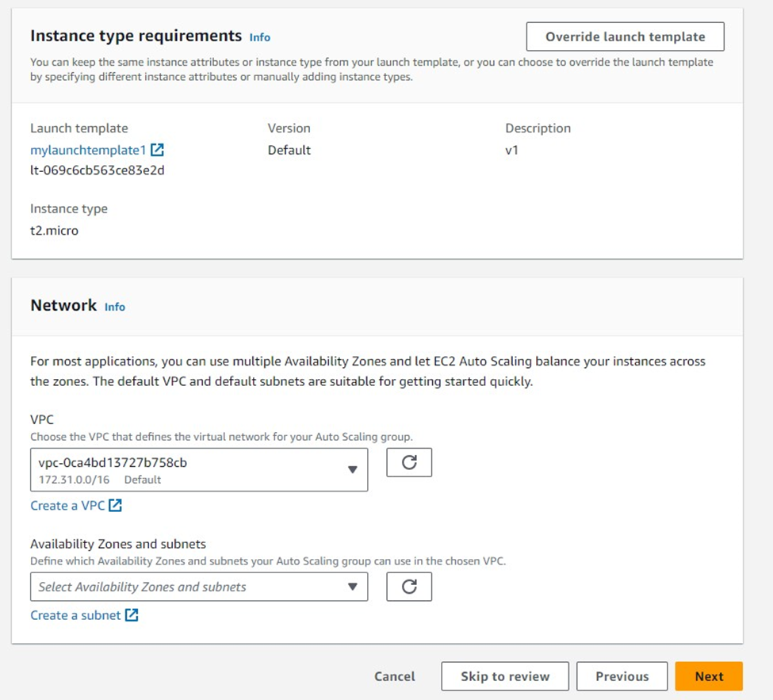Click Cancel at the bottom
The image size is (773, 700).
coord(394,676)
